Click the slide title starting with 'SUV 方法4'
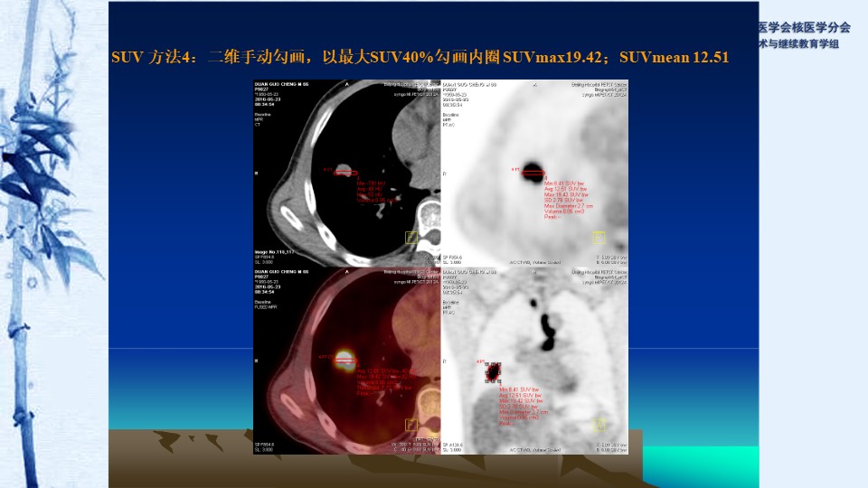The image size is (868, 488). [x=420, y=57]
